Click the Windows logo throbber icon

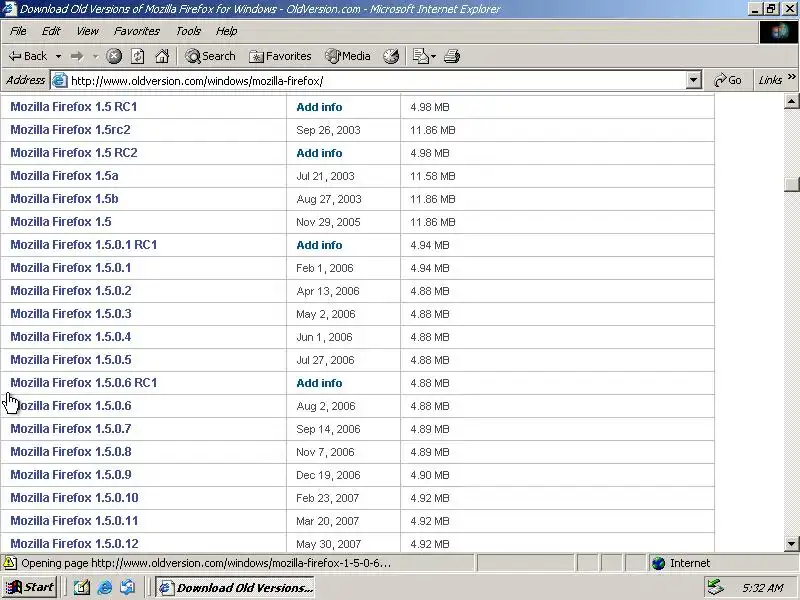tap(779, 32)
